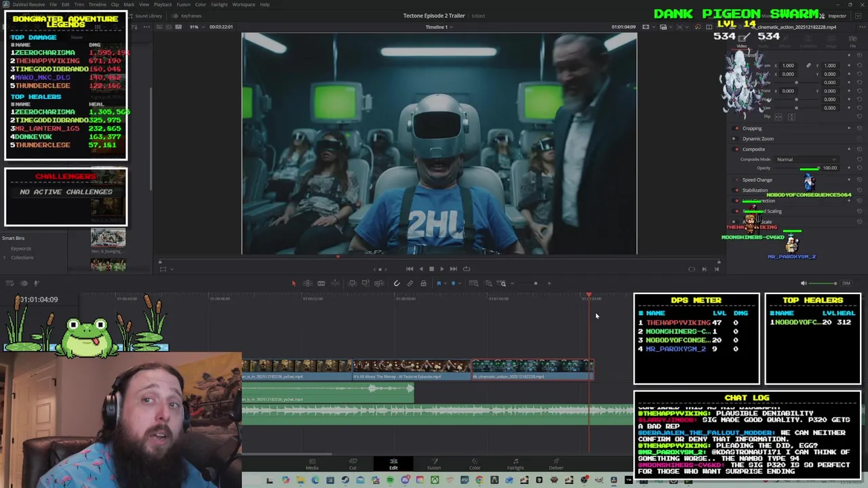Toggle the Cropping enable switch
This screenshot has width=868, height=488.
(736, 128)
